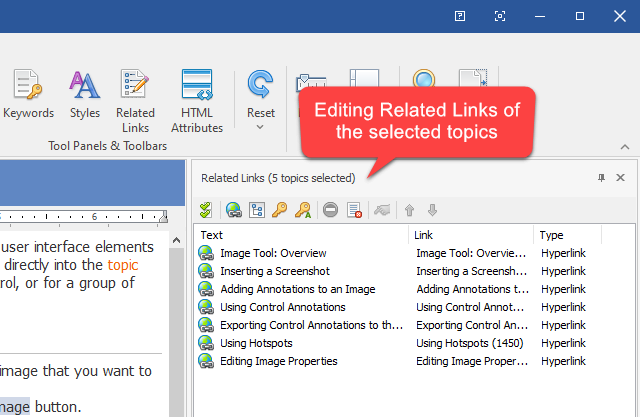Click the add topic link icon
The width and height of the screenshot is (640, 417).
tap(233, 210)
